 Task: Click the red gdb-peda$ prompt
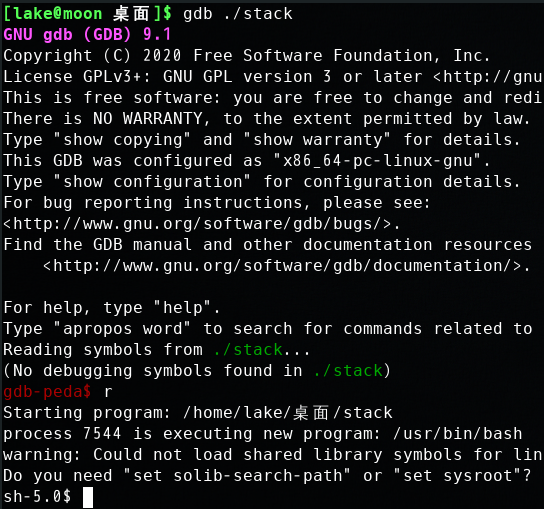(x=47, y=392)
